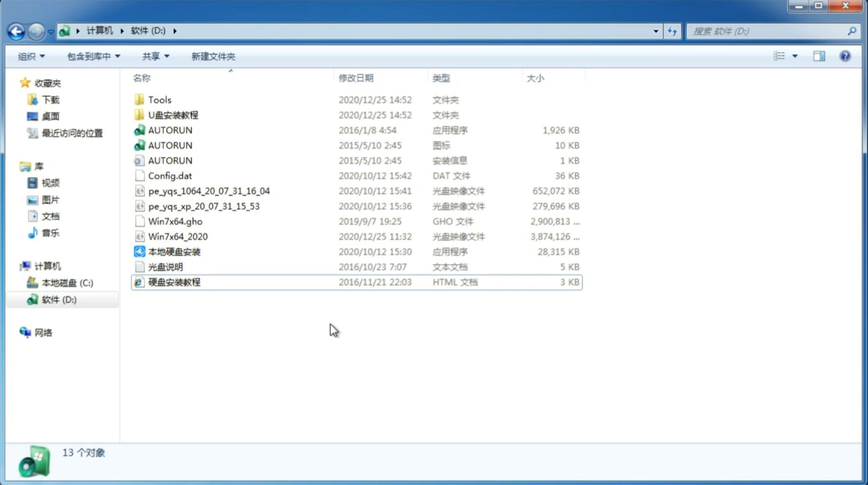This screenshot has height=485, width=868.
Task: Open the Tools folder
Action: (x=159, y=99)
